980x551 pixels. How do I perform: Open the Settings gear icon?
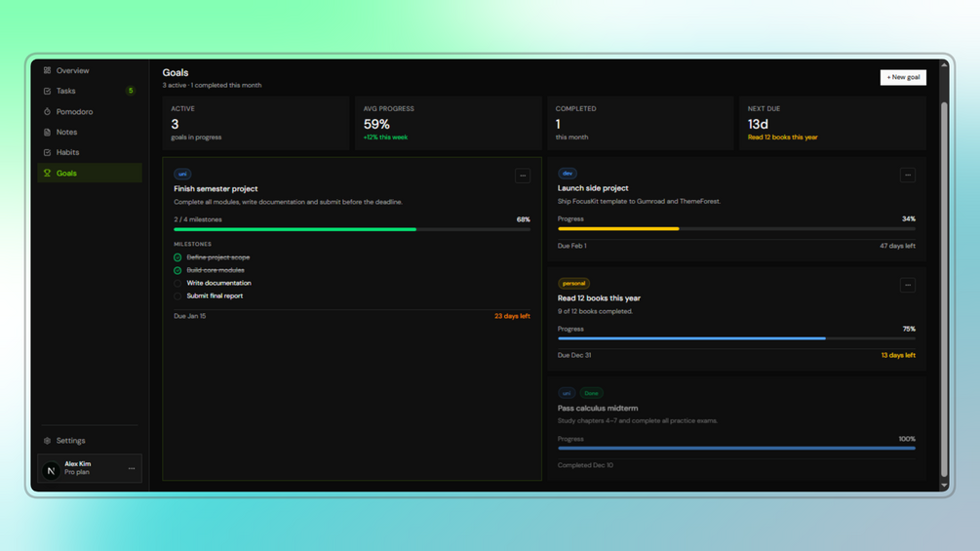click(x=48, y=441)
